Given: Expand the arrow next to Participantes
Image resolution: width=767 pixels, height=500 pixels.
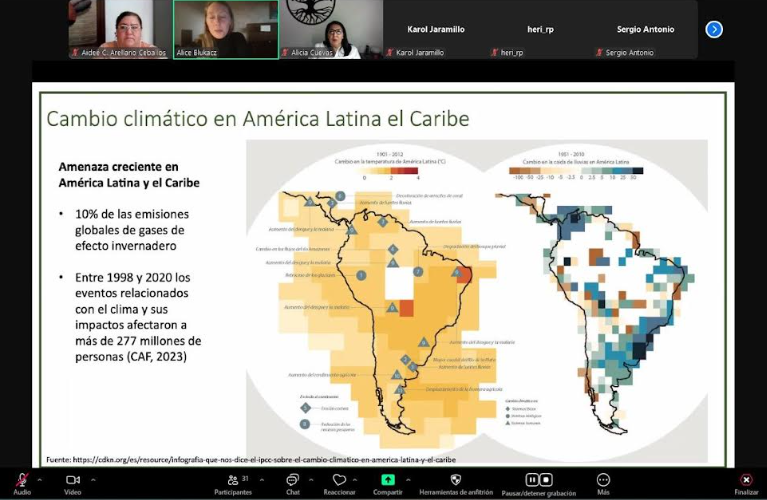Looking at the screenshot, I should pyautogui.click(x=260, y=478).
